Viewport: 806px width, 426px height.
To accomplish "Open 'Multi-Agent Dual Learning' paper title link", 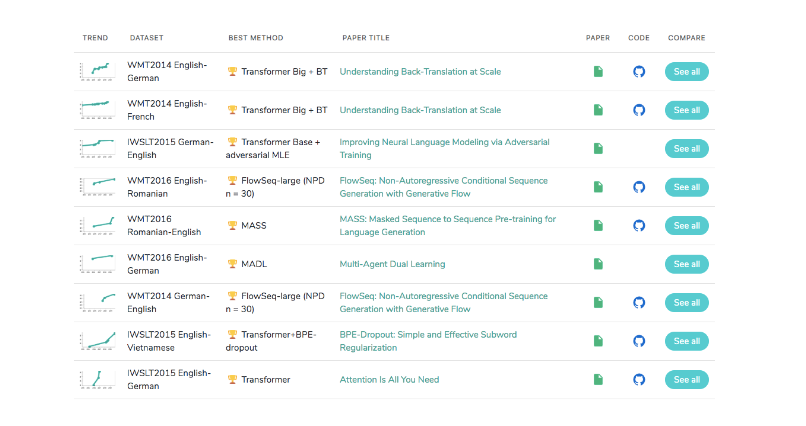I will pyautogui.click(x=392, y=264).
